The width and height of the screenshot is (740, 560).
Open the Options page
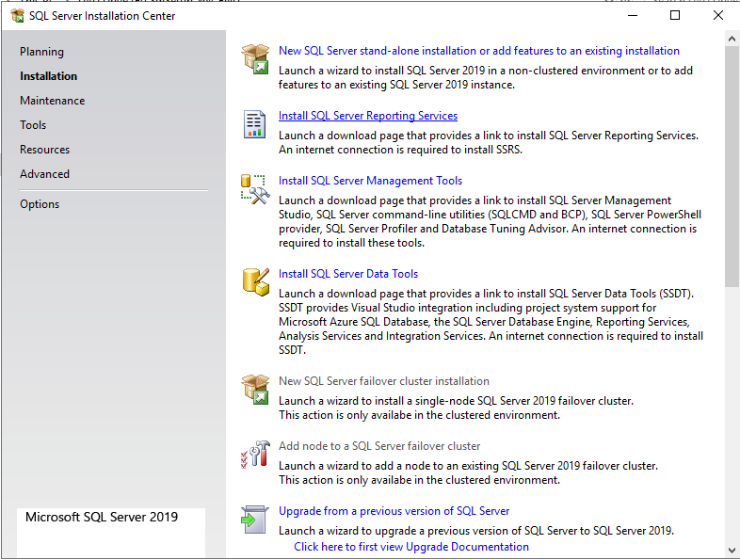point(40,204)
